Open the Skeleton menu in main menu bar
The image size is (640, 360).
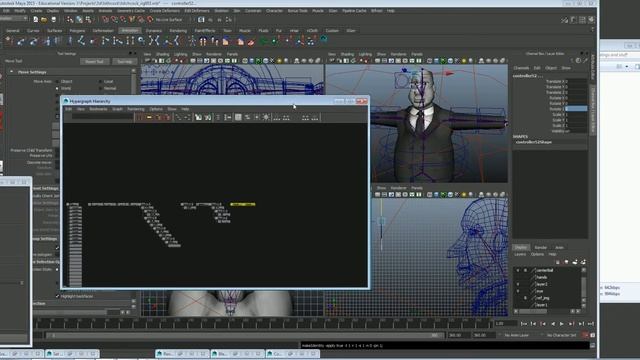(222, 11)
